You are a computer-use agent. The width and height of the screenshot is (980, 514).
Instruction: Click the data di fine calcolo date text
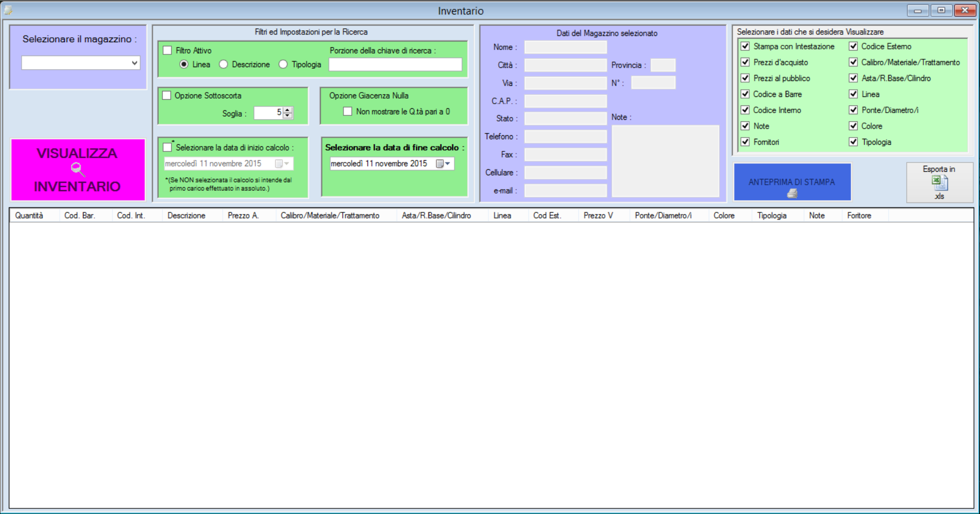click(x=379, y=164)
